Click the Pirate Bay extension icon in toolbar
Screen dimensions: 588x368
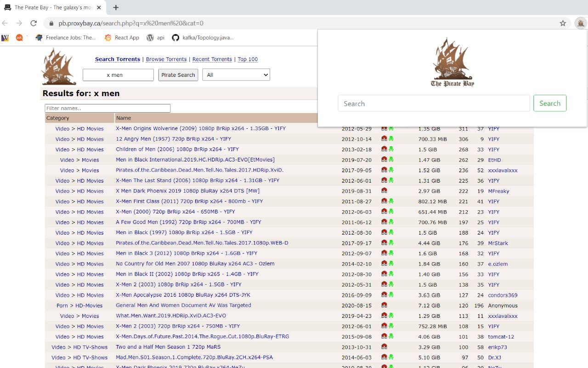(x=581, y=23)
